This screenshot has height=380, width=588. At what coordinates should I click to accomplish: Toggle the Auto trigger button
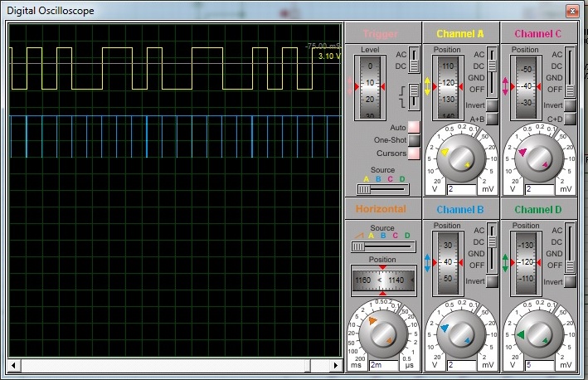click(x=414, y=127)
